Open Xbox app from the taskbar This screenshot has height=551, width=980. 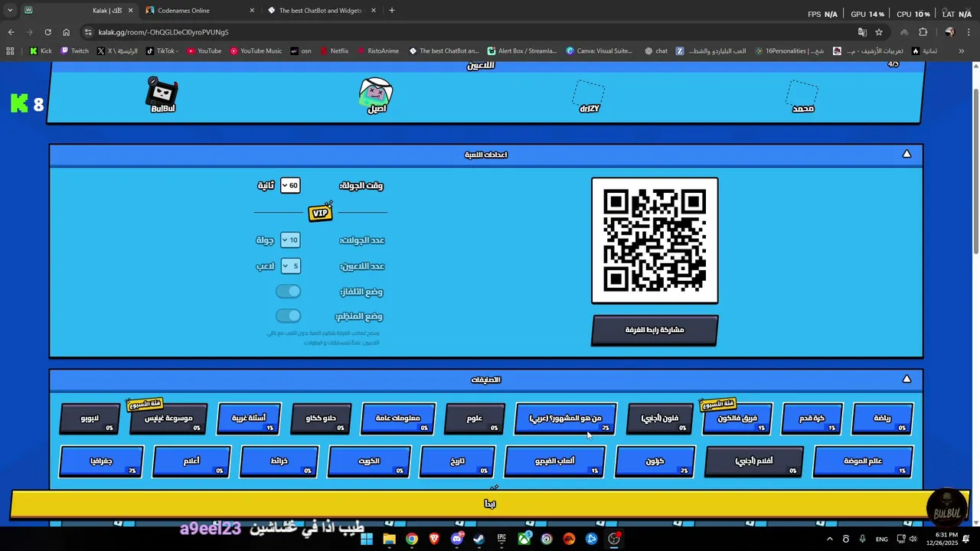click(x=524, y=539)
